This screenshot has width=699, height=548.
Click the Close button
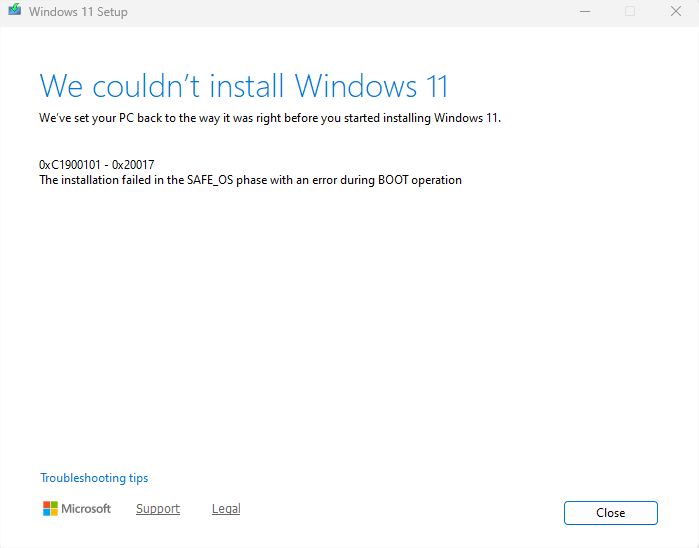pyautogui.click(x=610, y=513)
